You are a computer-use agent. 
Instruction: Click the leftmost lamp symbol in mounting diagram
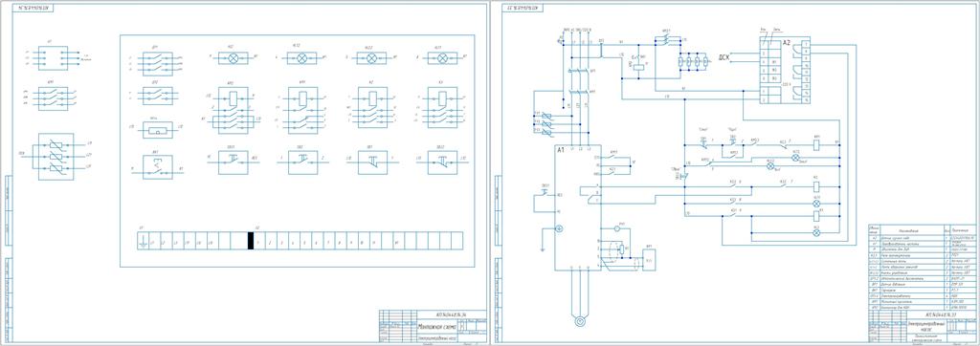(230, 58)
